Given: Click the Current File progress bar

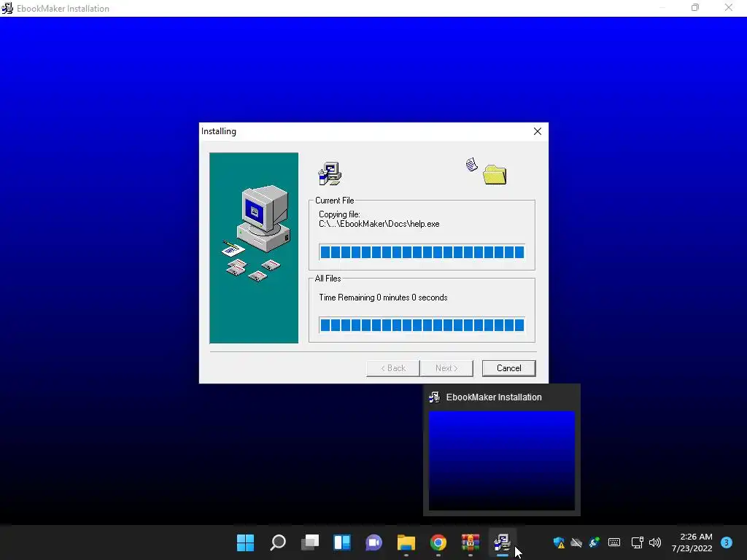Looking at the screenshot, I should pos(422,252).
